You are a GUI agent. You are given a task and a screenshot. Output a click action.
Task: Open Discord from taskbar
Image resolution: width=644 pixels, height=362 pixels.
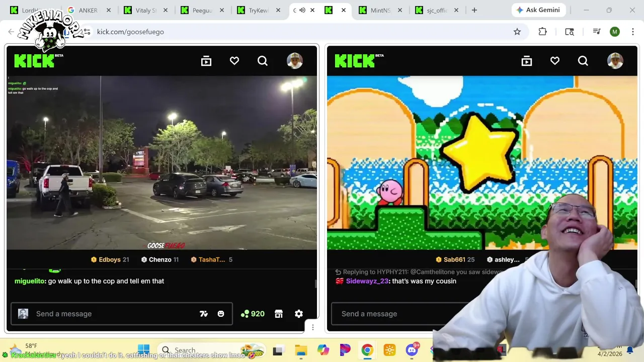pyautogui.click(x=412, y=350)
